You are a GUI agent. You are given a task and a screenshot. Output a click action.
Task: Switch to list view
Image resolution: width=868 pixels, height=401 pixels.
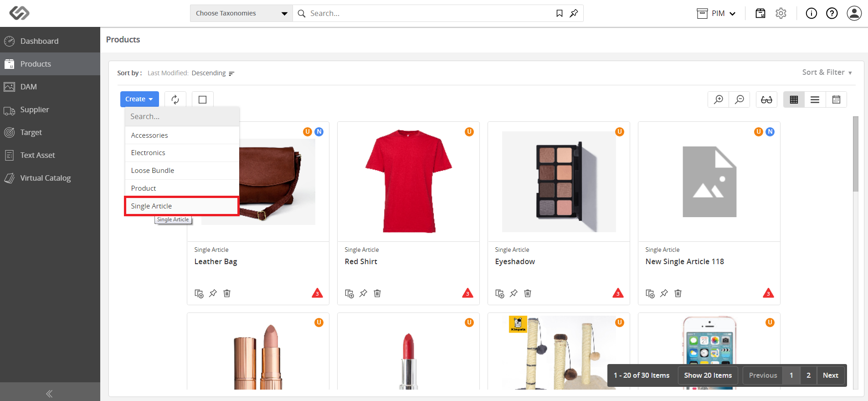click(815, 99)
